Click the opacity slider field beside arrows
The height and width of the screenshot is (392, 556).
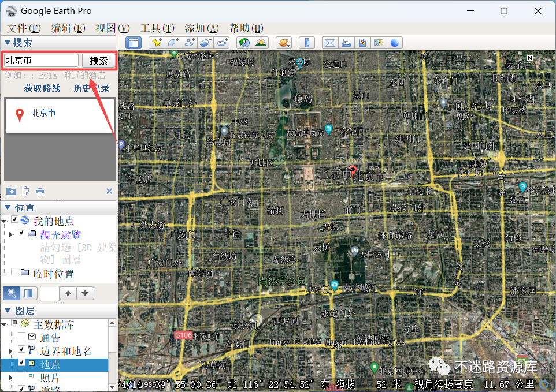point(49,293)
